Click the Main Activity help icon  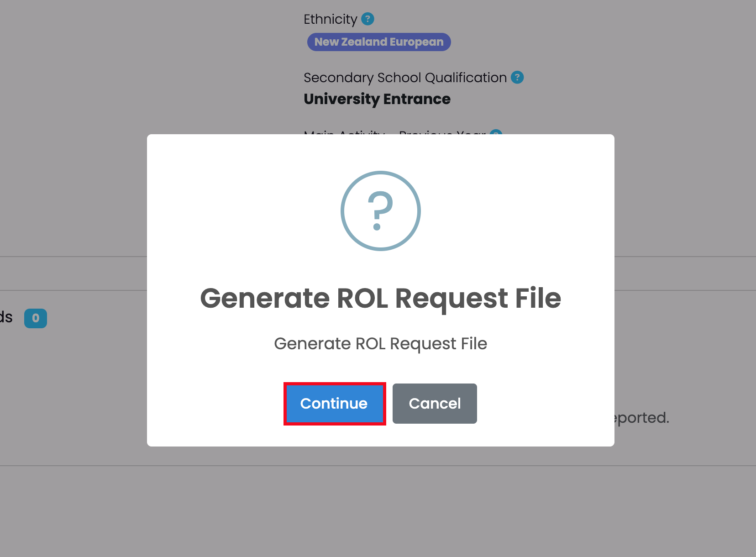click(x=495, y=132)
